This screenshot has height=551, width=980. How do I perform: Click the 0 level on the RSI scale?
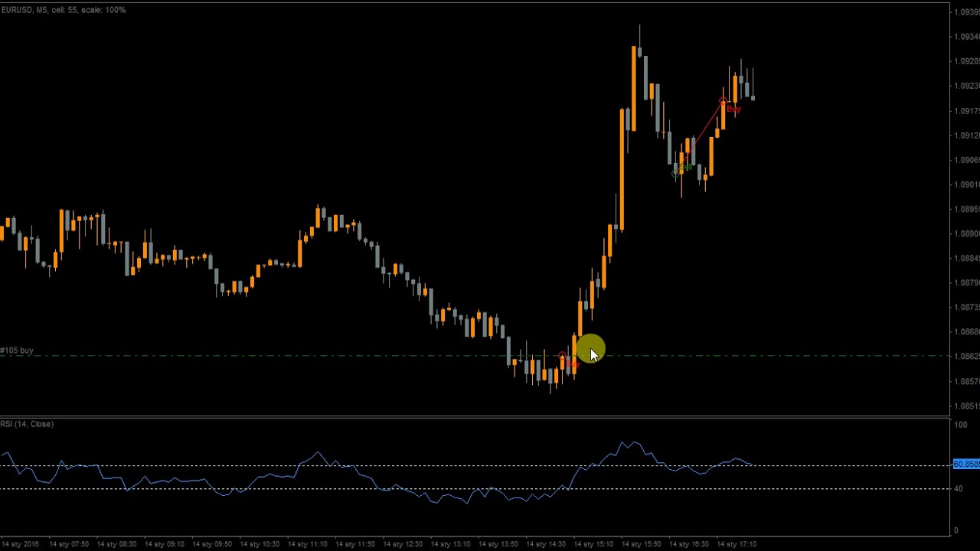(x=956, y=530)
